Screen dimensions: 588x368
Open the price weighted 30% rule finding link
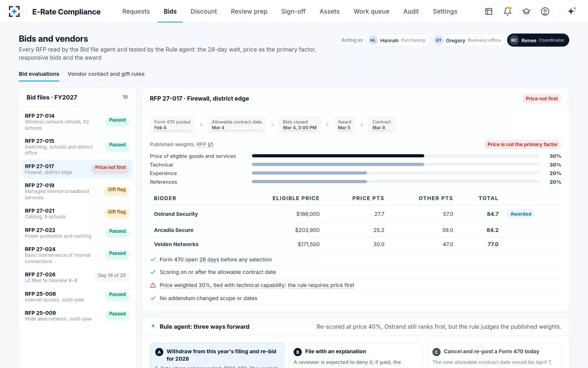point(257,285)
